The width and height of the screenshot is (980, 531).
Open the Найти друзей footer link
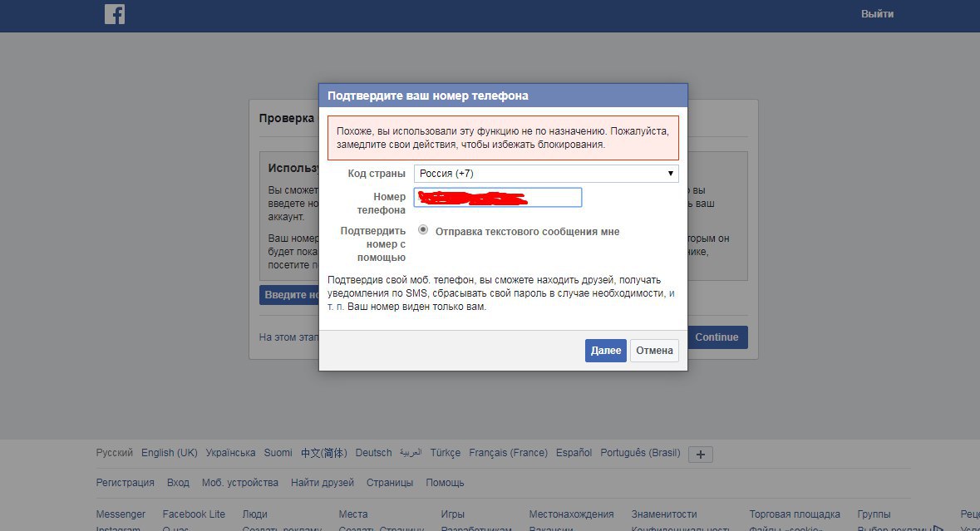(323, 483)
